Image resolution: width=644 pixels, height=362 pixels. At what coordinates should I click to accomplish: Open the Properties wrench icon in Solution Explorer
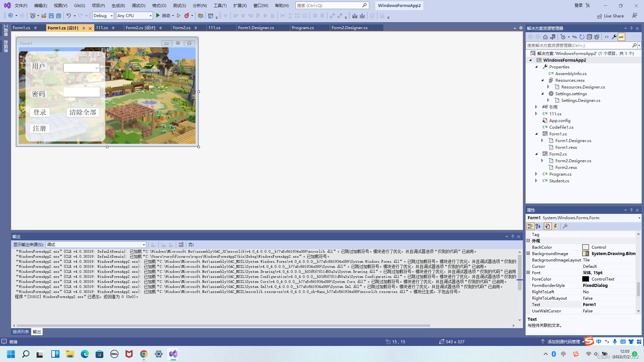614,37
